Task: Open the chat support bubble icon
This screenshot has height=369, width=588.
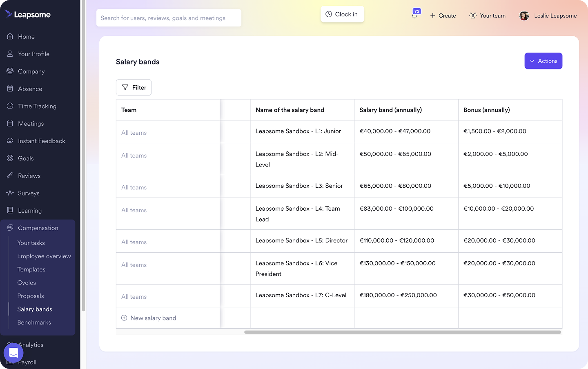Action: pyautogui.click(x=13, y=353)
